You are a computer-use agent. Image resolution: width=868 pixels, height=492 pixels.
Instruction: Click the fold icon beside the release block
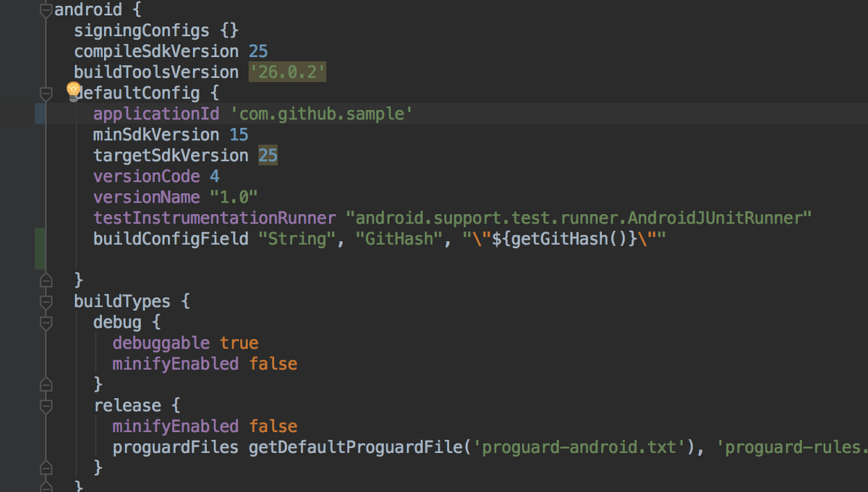click(x=45, y=405)
